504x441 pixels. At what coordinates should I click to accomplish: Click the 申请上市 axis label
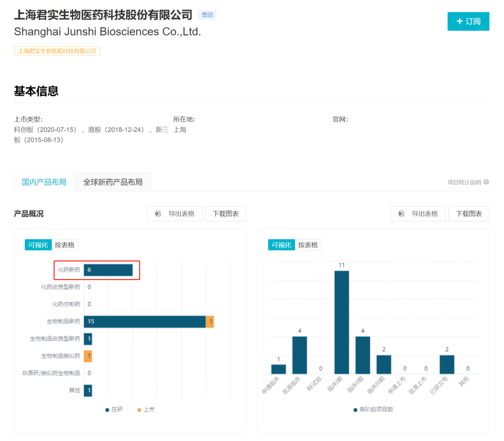pyautogui.click(x=396, y=385)
